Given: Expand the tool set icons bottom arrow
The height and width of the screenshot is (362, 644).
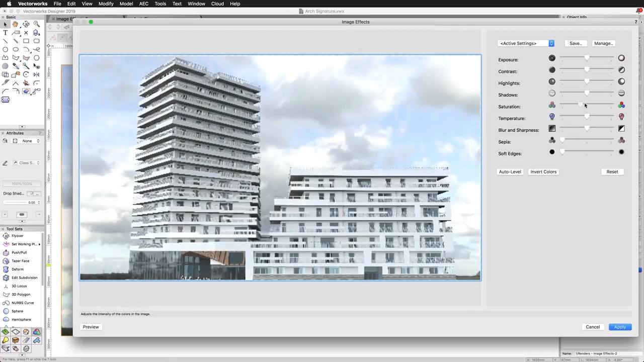Looking at the screenshot, I should tap(22, 355).
